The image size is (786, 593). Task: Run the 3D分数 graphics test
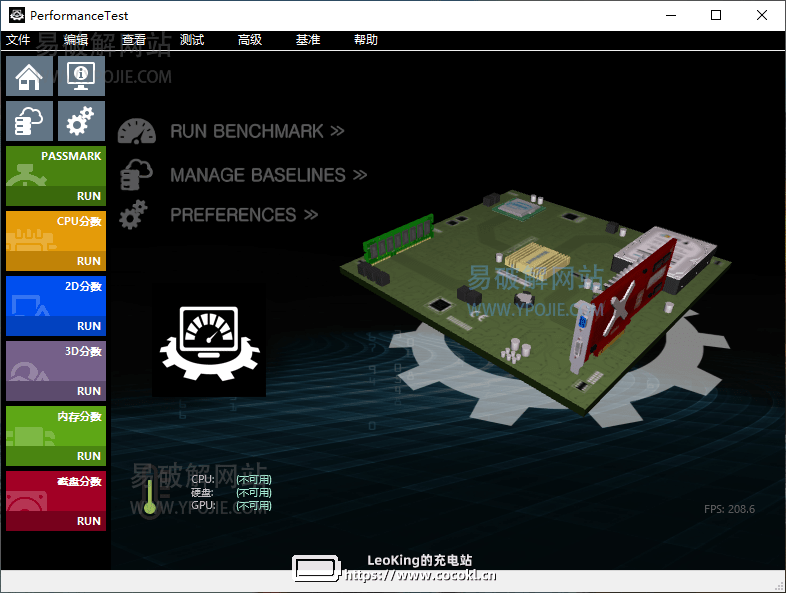56,371
